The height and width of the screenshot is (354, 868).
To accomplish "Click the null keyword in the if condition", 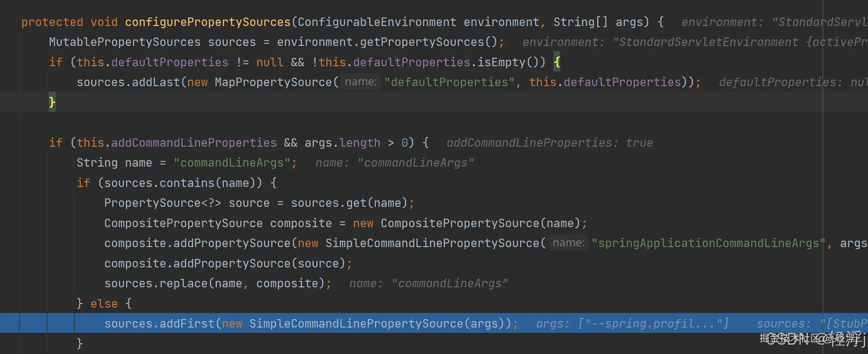I will pyautogui.click(x=270, y=62).
